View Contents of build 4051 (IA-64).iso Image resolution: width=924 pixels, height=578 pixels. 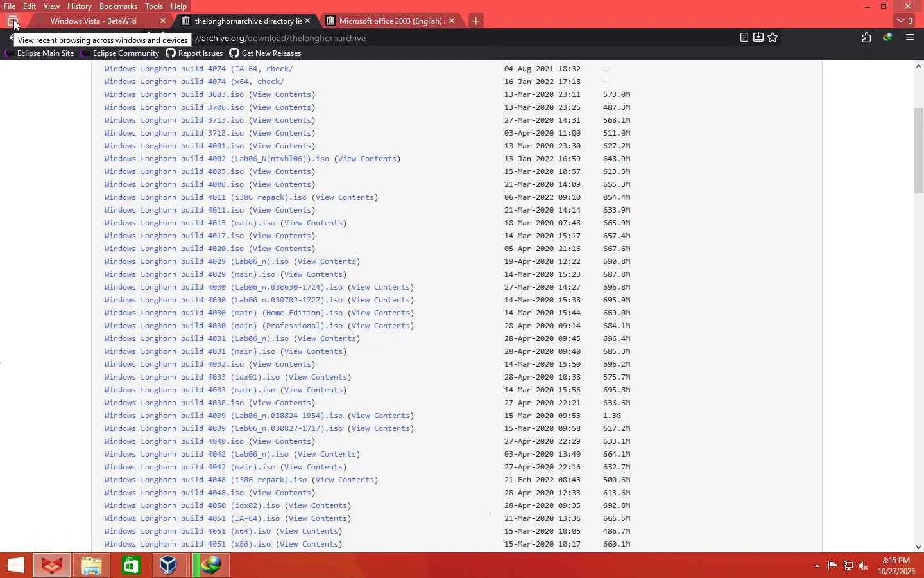(x=318, y=518)
